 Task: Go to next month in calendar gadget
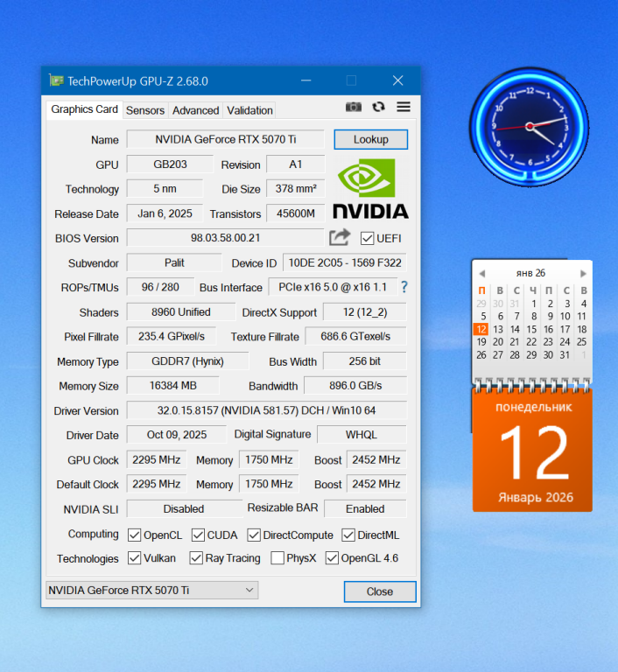pos(583,273)
